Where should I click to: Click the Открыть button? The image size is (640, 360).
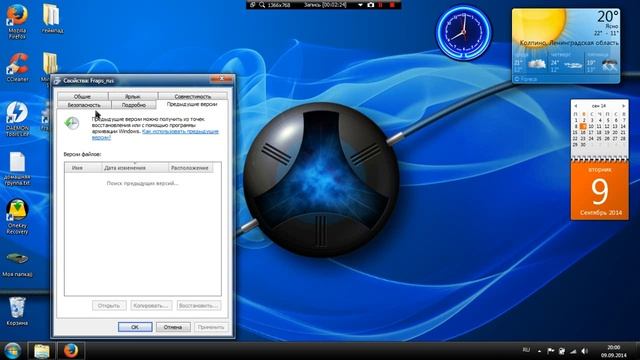pos(109,305)
